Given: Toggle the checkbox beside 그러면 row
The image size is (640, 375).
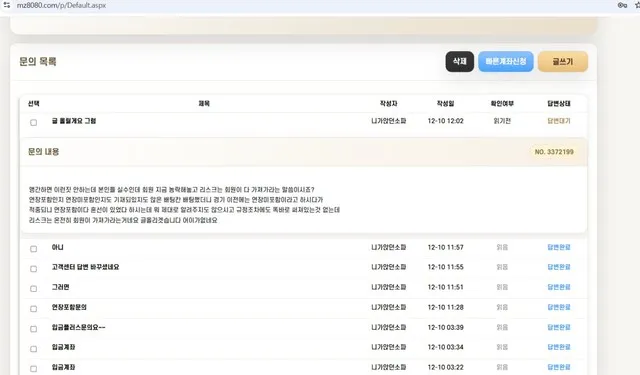Looking at the screenshot, I should coord(33,289).
